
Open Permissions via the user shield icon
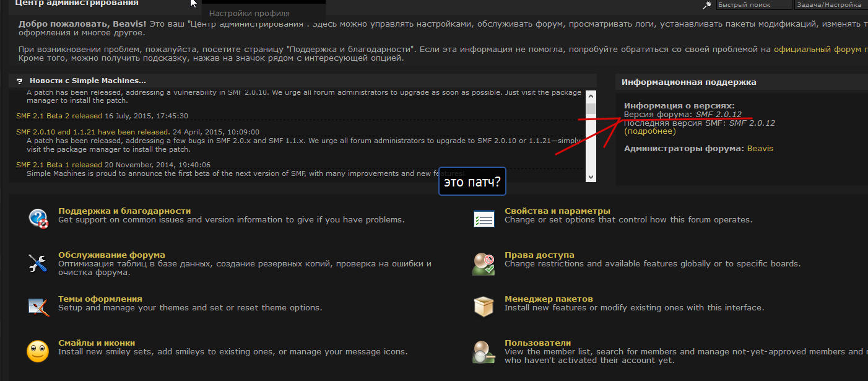click(484, 263)
